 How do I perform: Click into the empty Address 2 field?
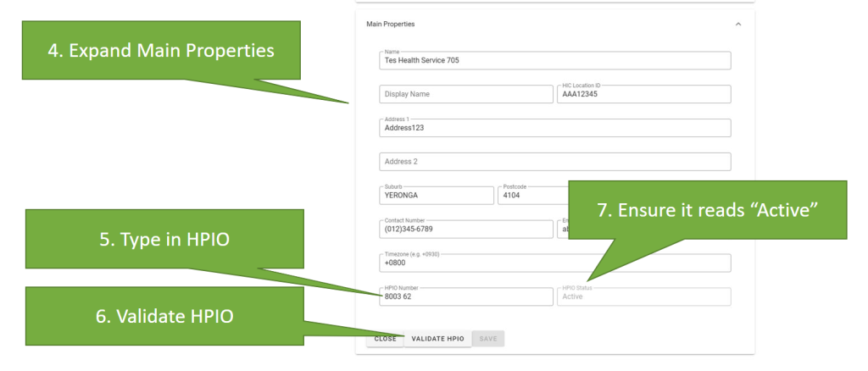(x=554, y=162)
